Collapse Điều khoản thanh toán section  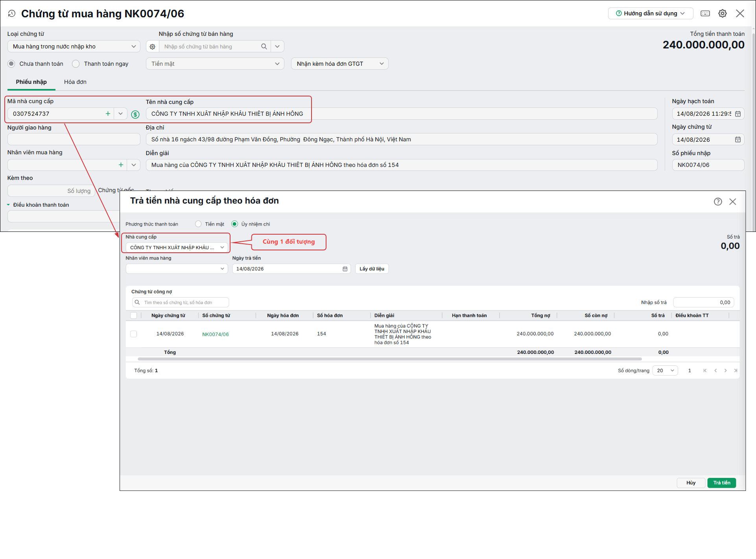pos(8,205)
